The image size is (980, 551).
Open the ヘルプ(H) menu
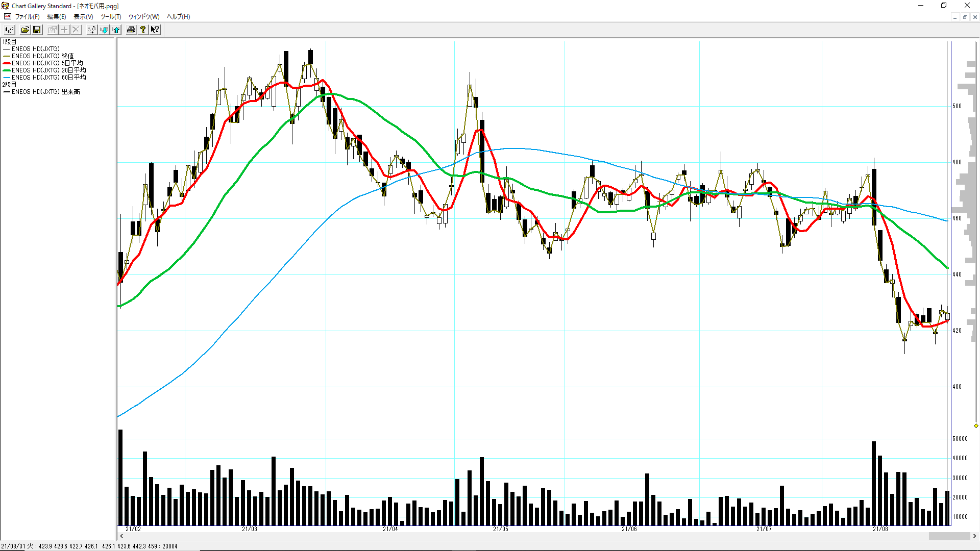pos(178,17)
